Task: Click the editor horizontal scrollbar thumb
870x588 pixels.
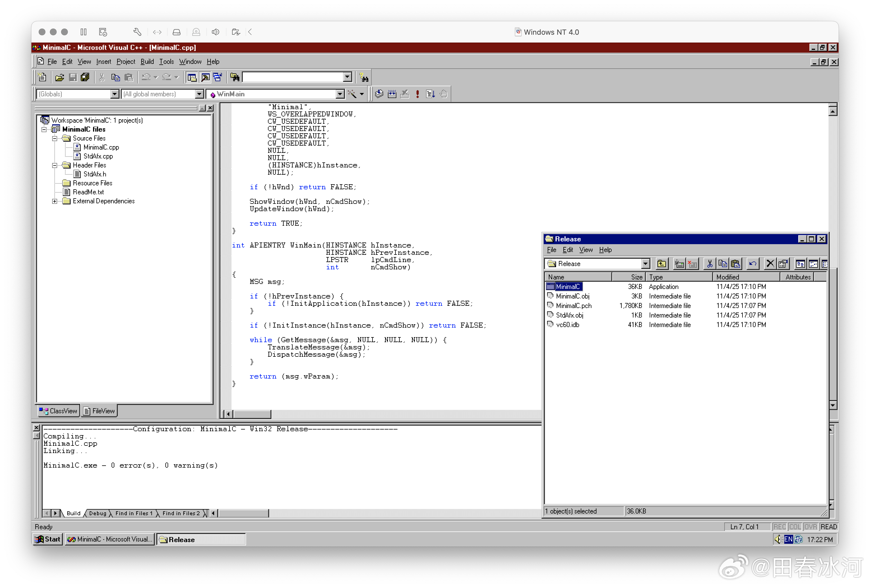Action: [x=252, y=414]
